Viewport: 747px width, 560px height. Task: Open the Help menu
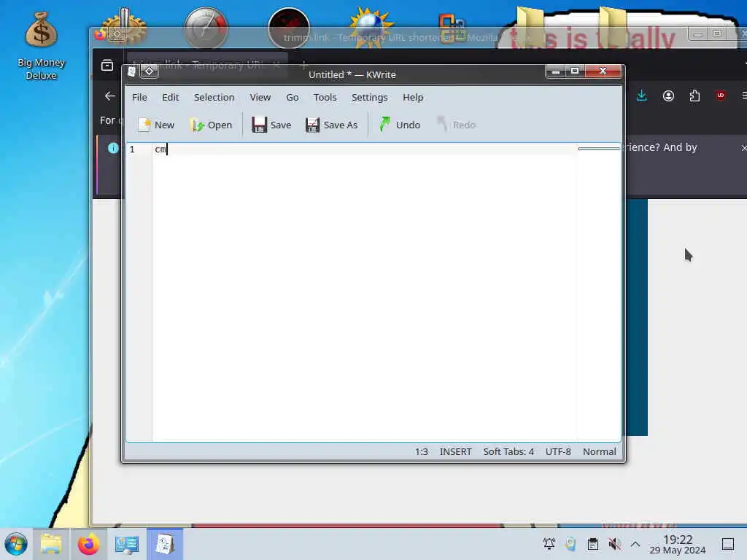(413, 97)
